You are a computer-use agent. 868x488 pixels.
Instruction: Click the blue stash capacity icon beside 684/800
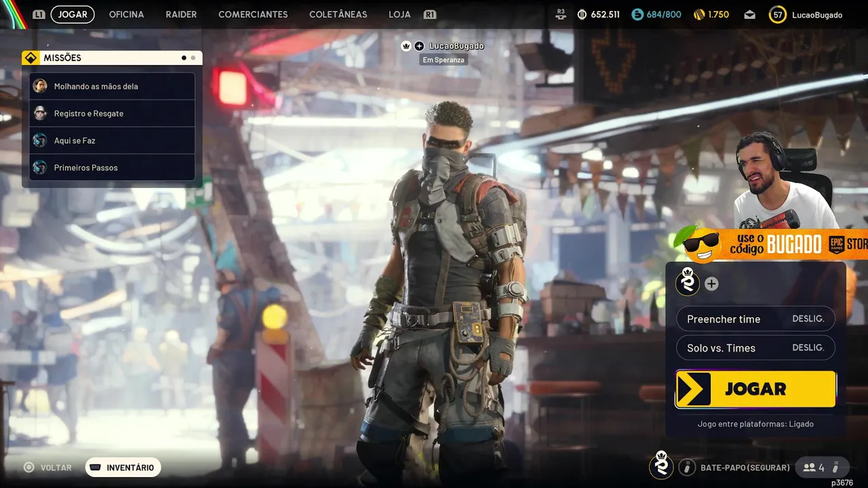pyautogui.click(x=637, y=14)
